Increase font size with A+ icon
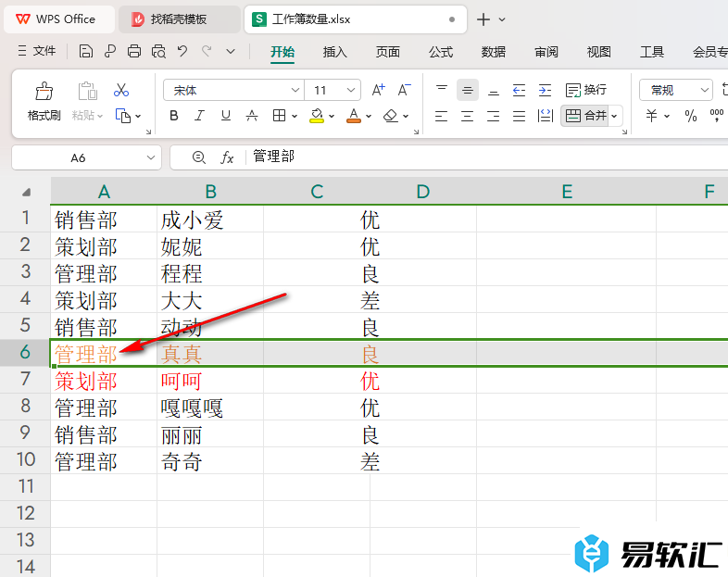 (x=379, y=90)
